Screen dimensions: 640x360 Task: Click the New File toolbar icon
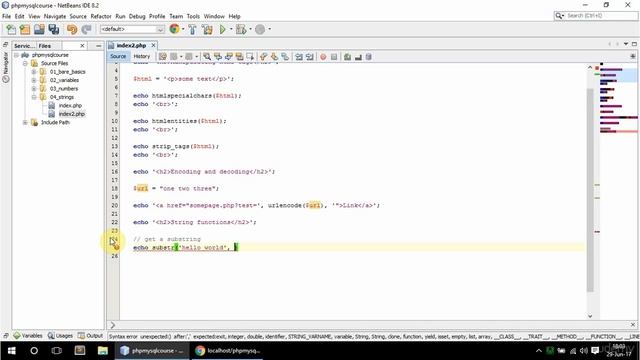click(11, 29)
